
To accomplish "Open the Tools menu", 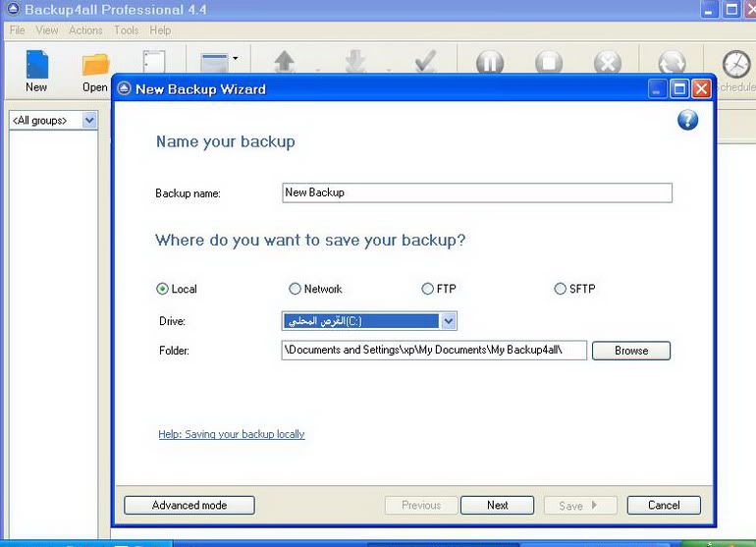I will click(127, 29).
